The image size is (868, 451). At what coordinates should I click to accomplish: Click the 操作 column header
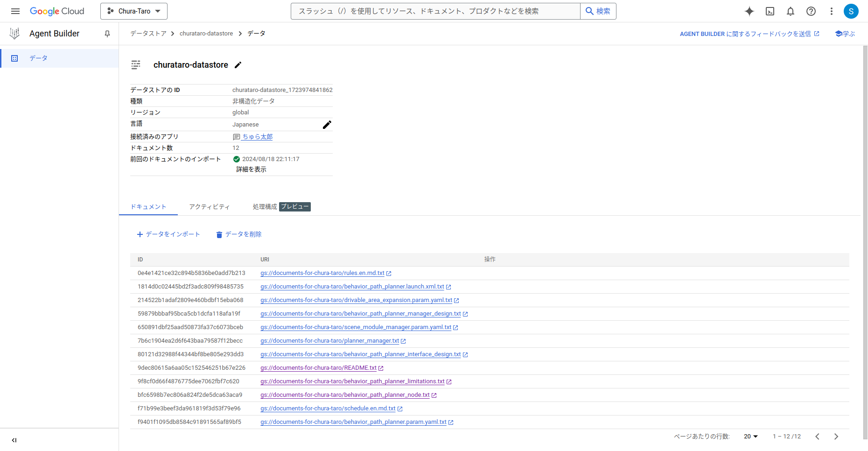click(x=490, y=260)
